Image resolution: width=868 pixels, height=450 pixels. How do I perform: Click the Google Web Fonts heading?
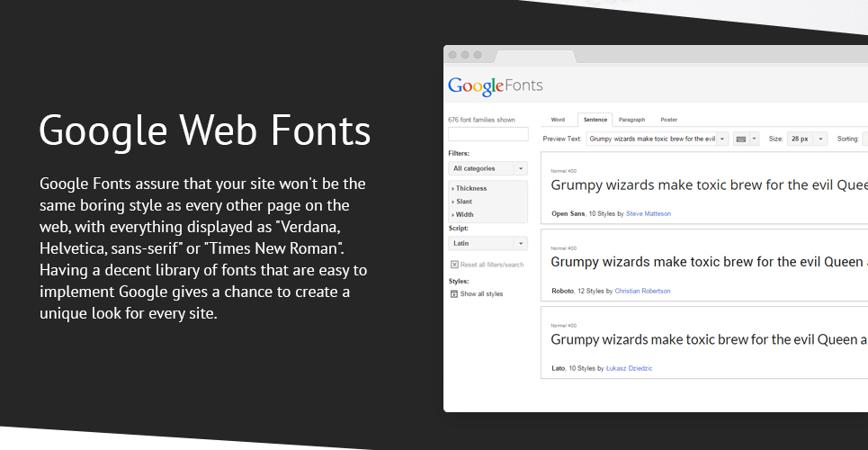(x=205, y=130)
